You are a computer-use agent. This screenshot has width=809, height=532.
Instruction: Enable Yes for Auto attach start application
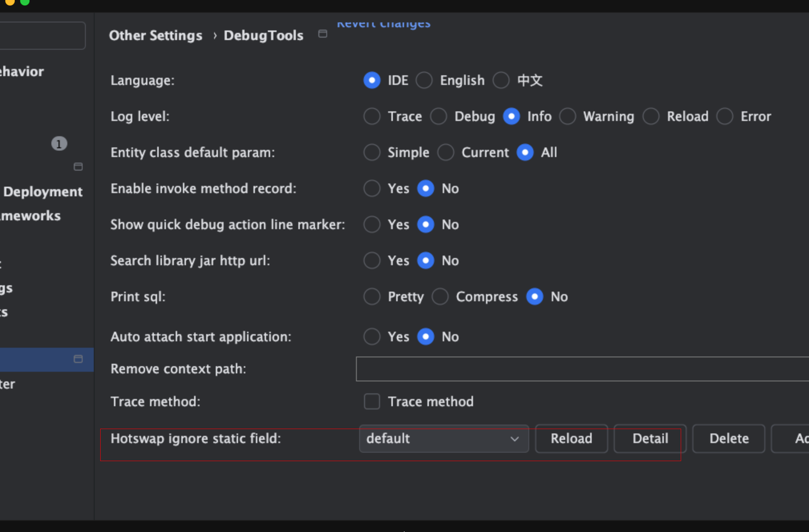tap(372, 337)
